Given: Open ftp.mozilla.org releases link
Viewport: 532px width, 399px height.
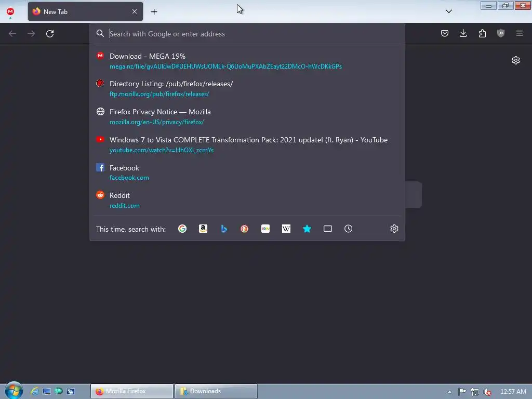Looking at the screenshot, I should tap(159, 94).
